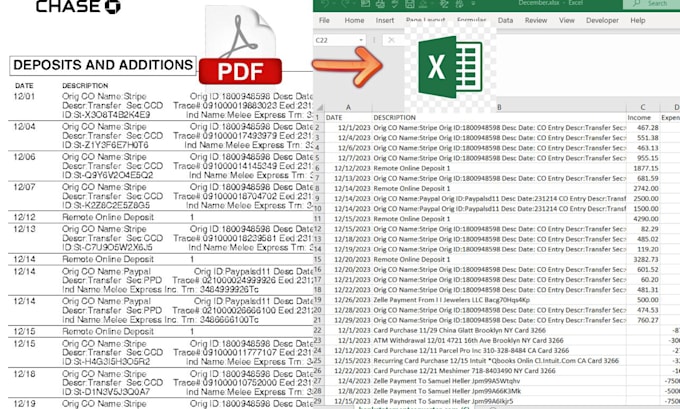Image resolution: width=680 pixels, height=409 pixels.
Task: Select the income cell '2742.00'
Action: point(643,189)
